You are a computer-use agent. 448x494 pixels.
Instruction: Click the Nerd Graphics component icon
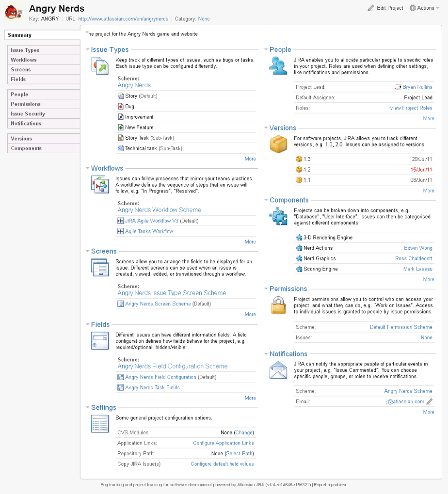(x=299, y=258)
